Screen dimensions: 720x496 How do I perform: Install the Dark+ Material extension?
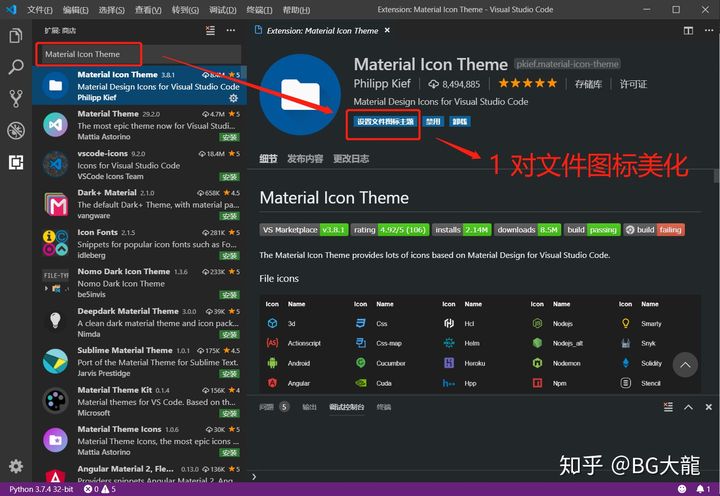point(229,216)
